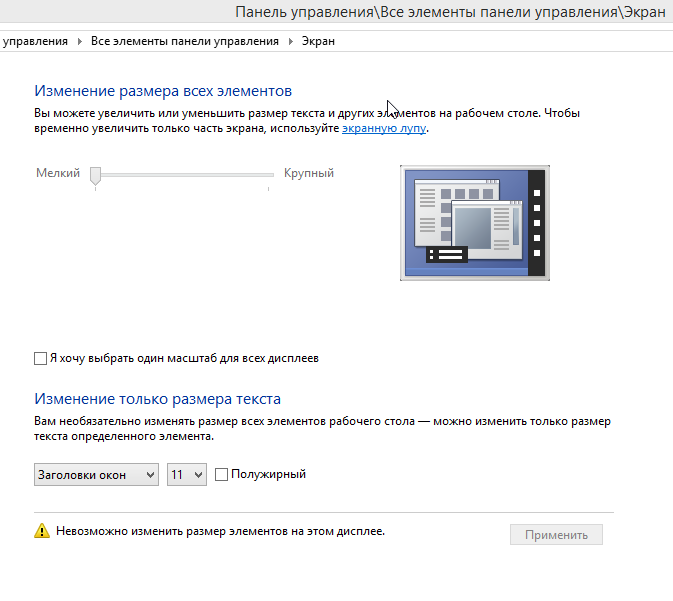Screen dimensions: 673x601
Task: Select the Экран breadcrumb item
Action: (x=318, y=41)
